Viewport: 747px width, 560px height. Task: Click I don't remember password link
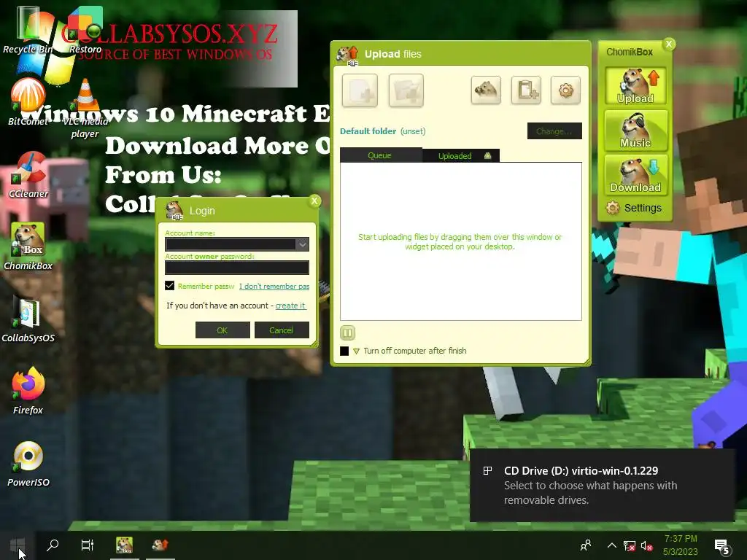[x=274, y=286]
